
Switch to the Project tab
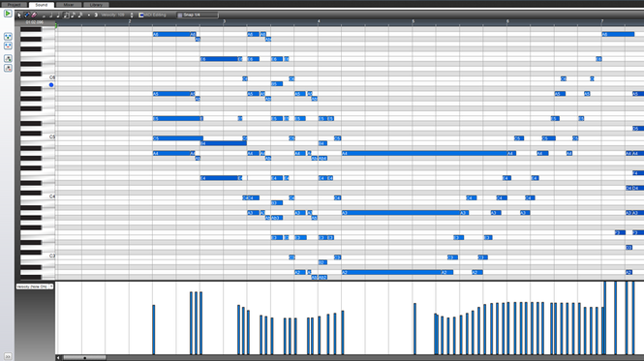pos(15,5)
